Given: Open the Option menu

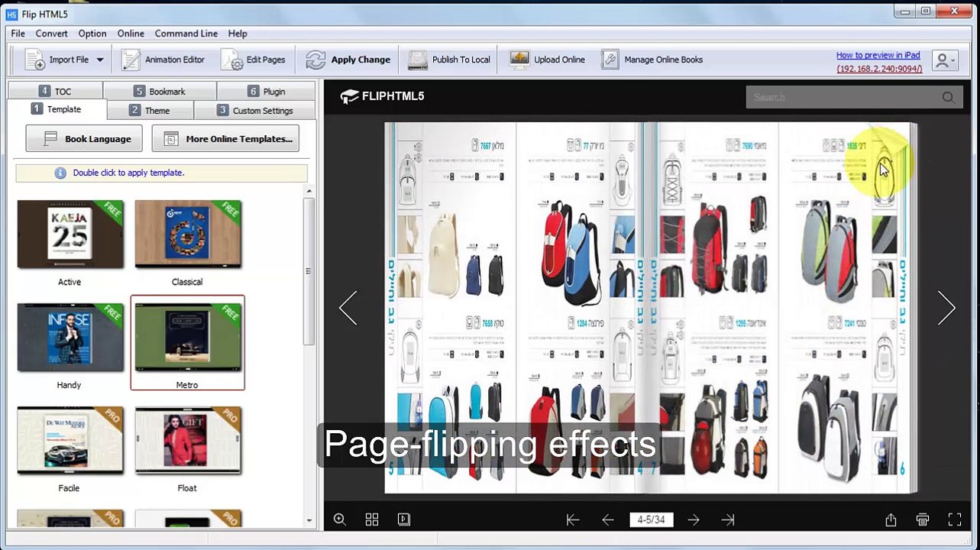Looking at the screenshot, I should click(92, 34).
